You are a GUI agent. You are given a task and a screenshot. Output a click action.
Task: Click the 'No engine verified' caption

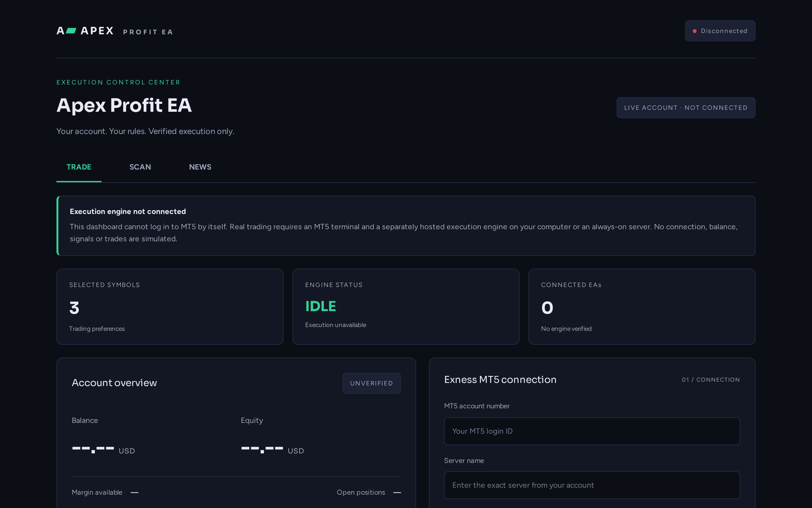click(x=566, y=329)
